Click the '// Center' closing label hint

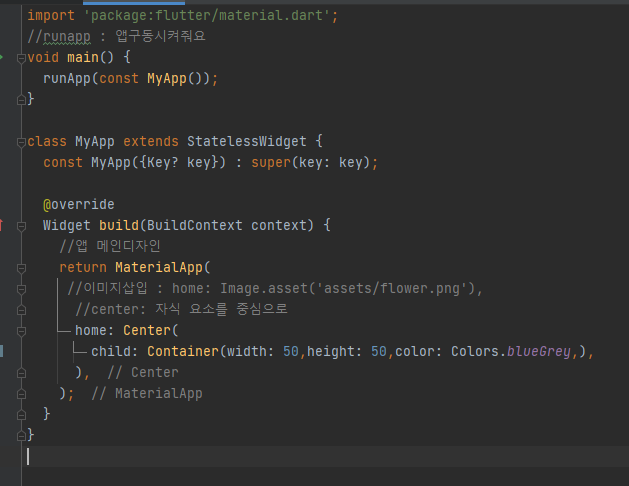click(x=143, y=373)
